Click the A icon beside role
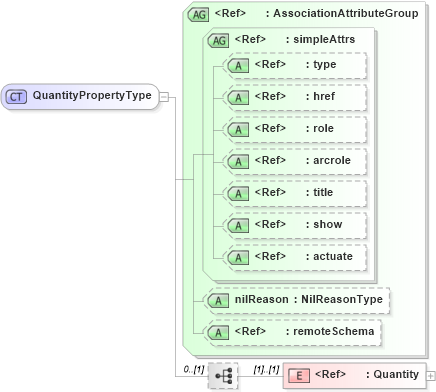The image size is (436, 392). [x=238, y=129]
